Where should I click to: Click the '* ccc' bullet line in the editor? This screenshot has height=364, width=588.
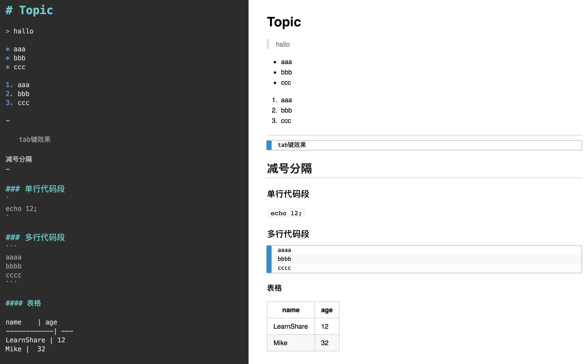pos(15,67)
